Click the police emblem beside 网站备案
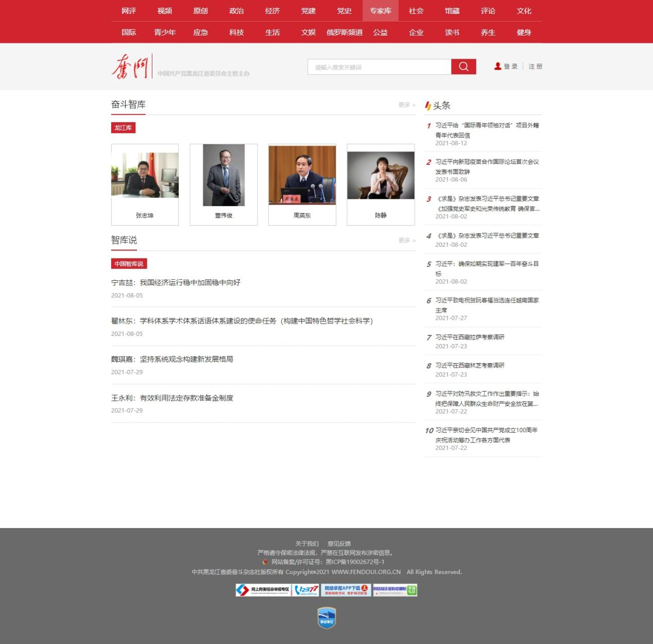The image size is (653, 644). pos(265,562)
